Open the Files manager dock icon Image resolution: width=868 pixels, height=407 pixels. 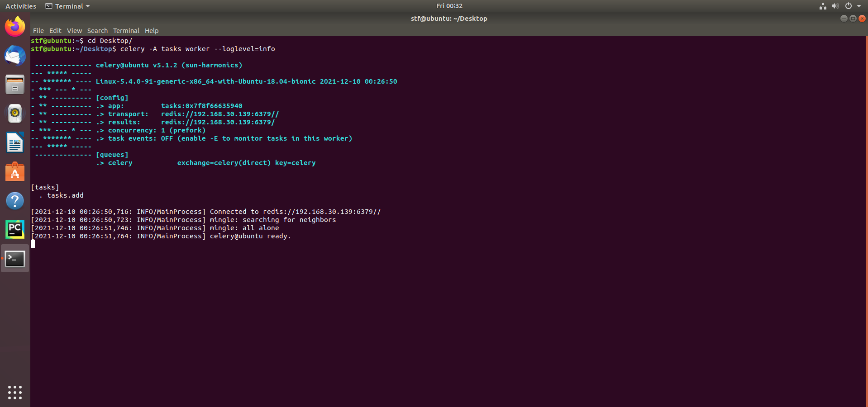click(x=15, y=85)
